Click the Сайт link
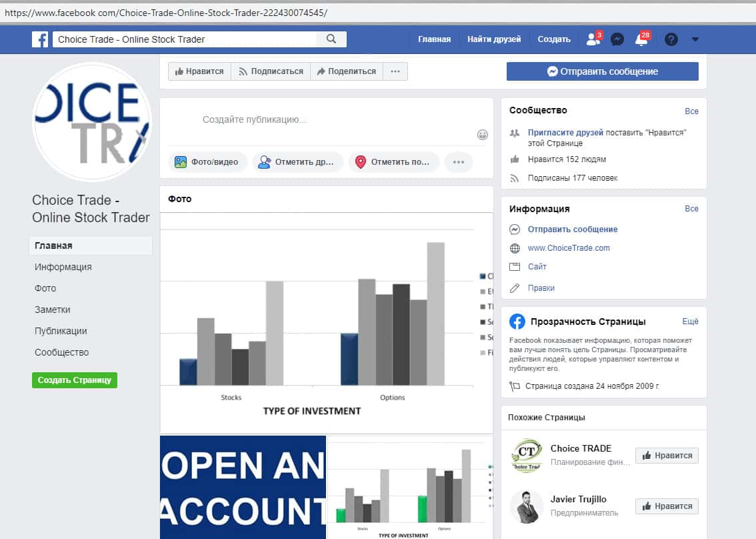Viewport: 756px width, 539px height. tap(537, 266)
